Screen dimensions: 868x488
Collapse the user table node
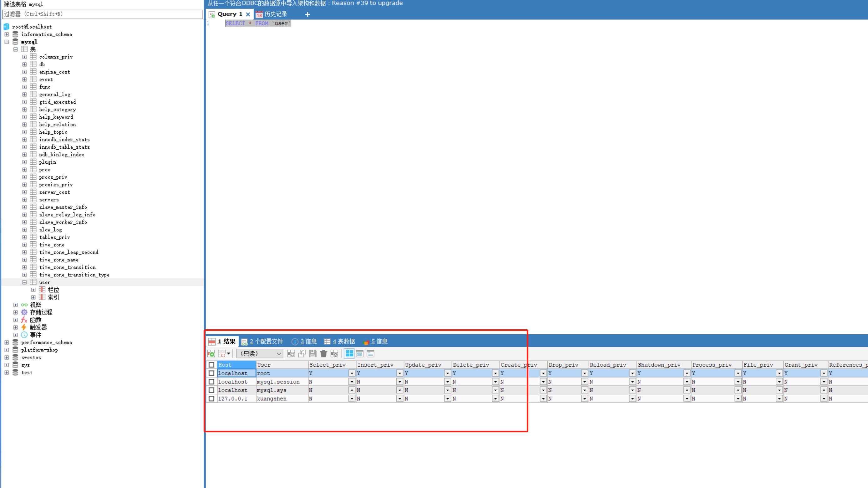pos(25,282)
